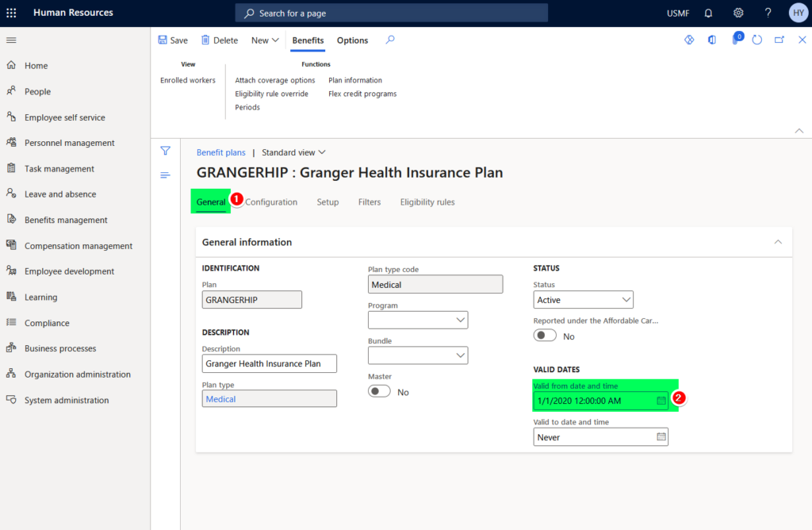The image size is (812, 530).
Task: Open Valid from date calendar picker
Action: (x=661, y=401)
